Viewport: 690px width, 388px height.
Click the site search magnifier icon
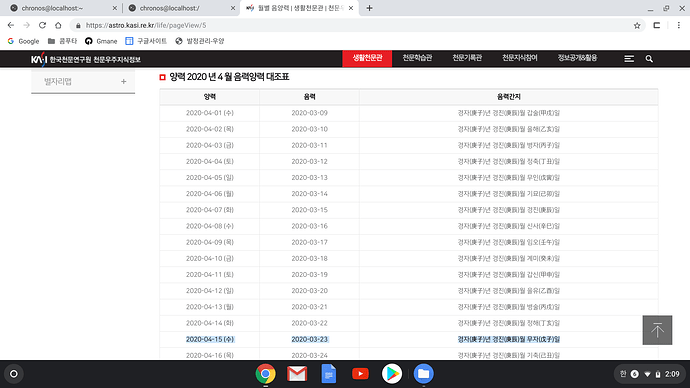(x=649, y=59)
